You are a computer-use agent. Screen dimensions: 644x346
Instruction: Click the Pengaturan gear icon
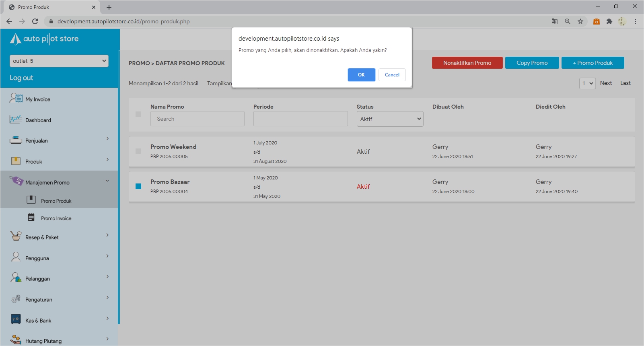[16, 299]
